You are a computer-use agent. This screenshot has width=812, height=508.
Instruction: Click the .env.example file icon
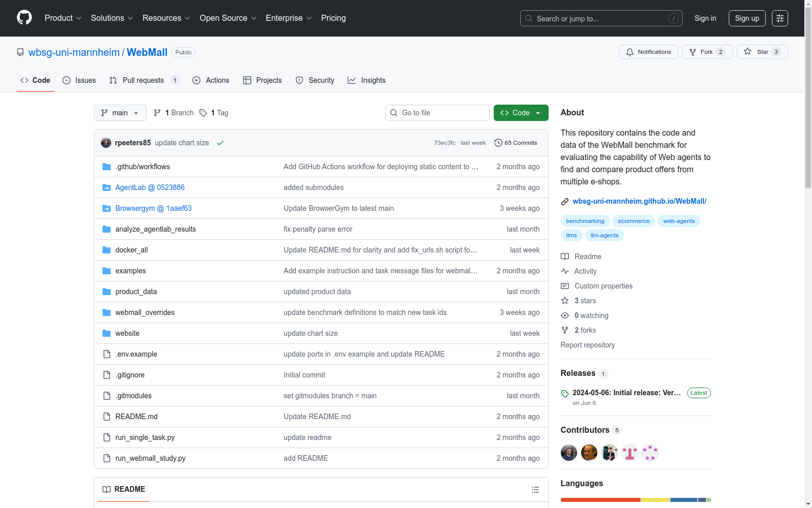107,354
